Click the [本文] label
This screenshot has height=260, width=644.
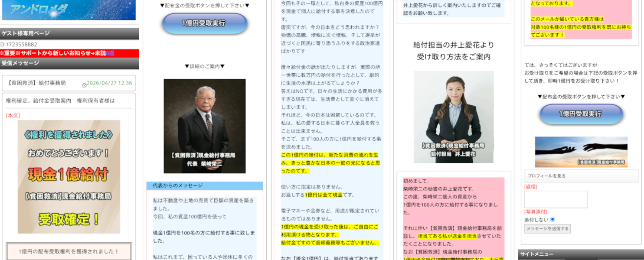pos(13,115)
